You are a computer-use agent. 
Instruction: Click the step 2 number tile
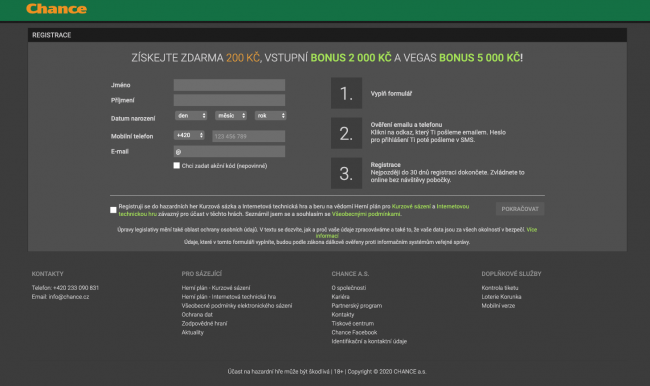(x=347, y=133)
